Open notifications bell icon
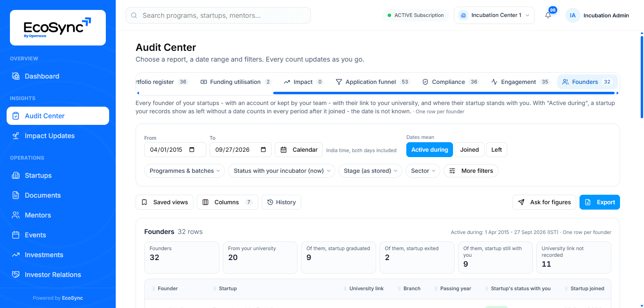The height and width of the screenshot is (308, 644). pos(548,15)
